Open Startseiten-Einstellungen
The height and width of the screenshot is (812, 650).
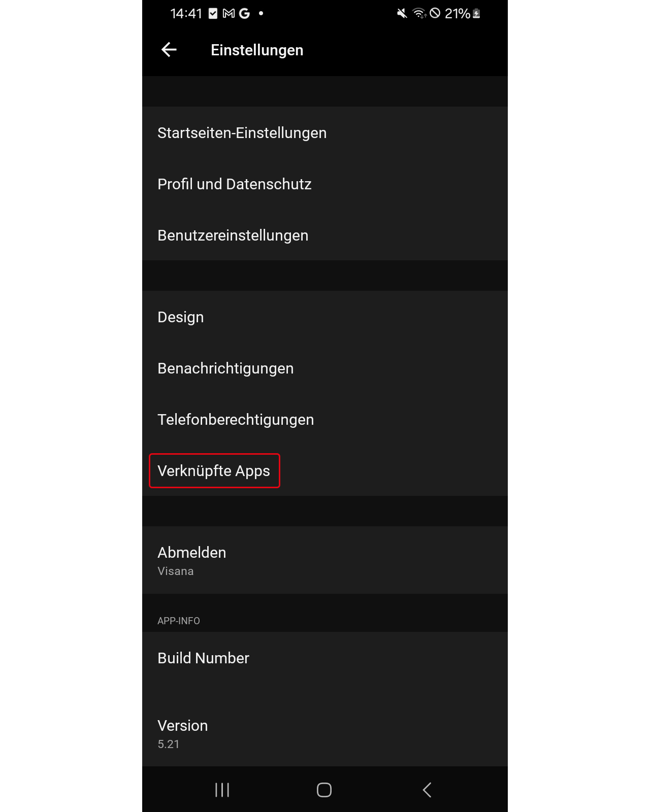[x=325, y=132]
